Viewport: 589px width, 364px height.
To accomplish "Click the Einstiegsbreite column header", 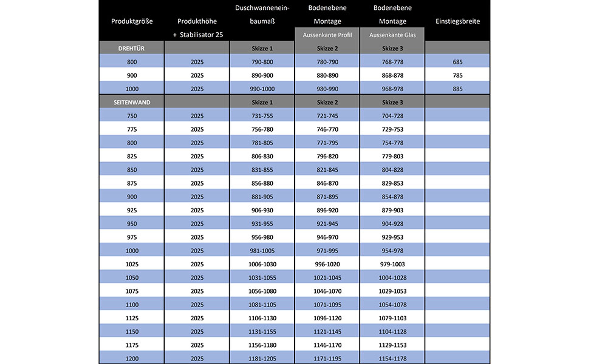I will 457,21.
